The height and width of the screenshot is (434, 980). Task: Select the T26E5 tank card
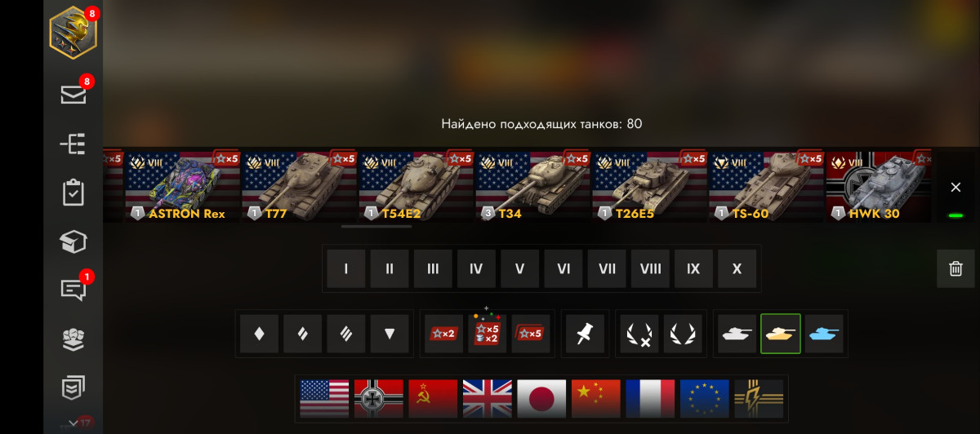tap(650, 185)
